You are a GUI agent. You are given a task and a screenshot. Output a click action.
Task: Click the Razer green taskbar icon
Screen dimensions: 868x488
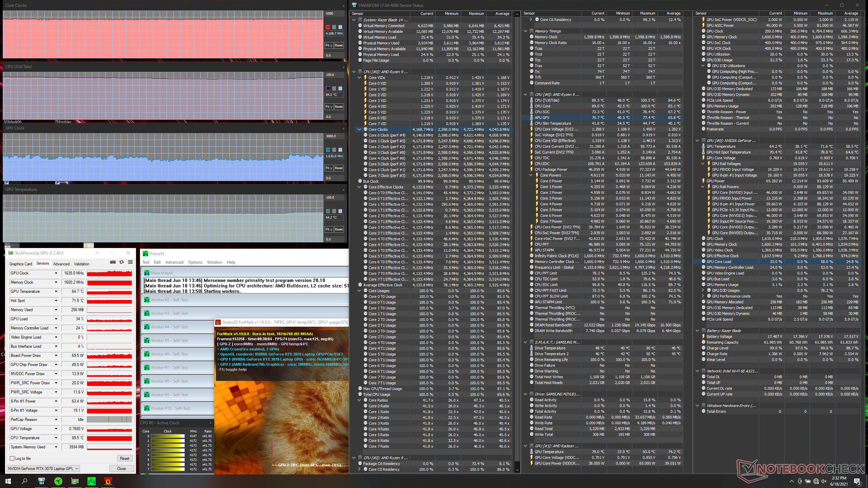58,481
